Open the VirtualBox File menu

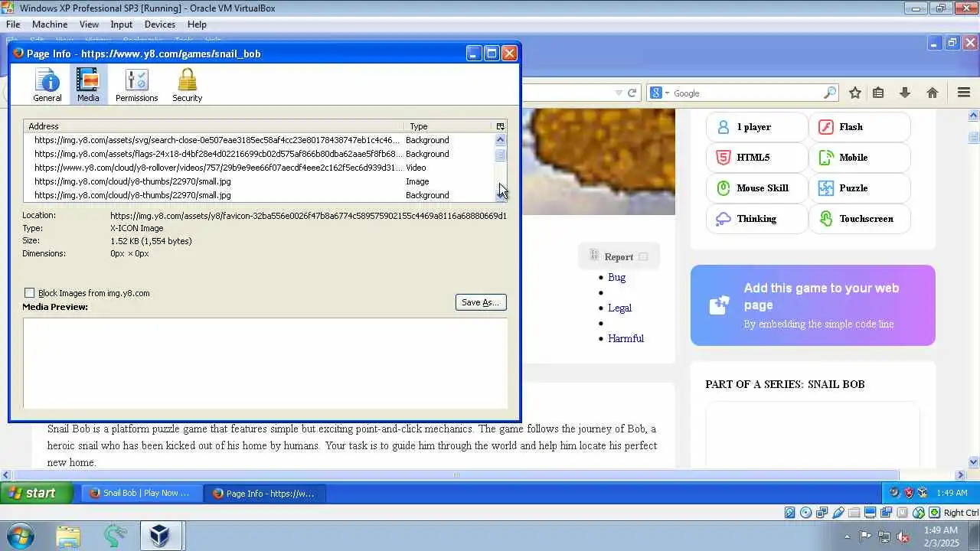tap(13, 24)
